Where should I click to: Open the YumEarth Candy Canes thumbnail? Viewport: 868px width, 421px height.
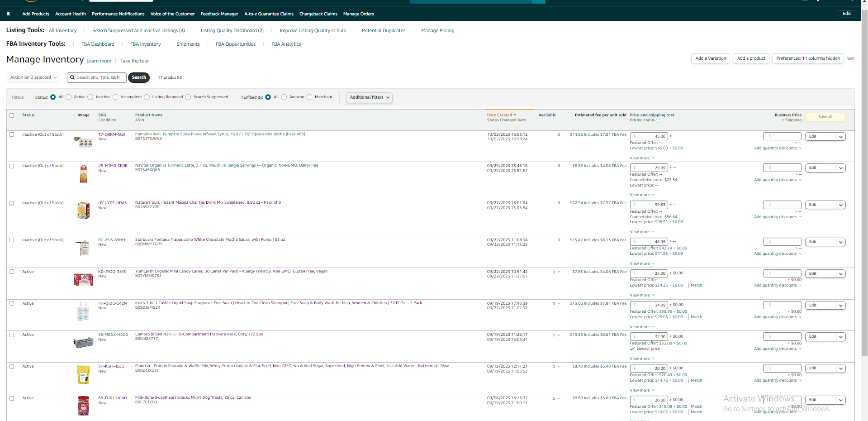point(83,279)
